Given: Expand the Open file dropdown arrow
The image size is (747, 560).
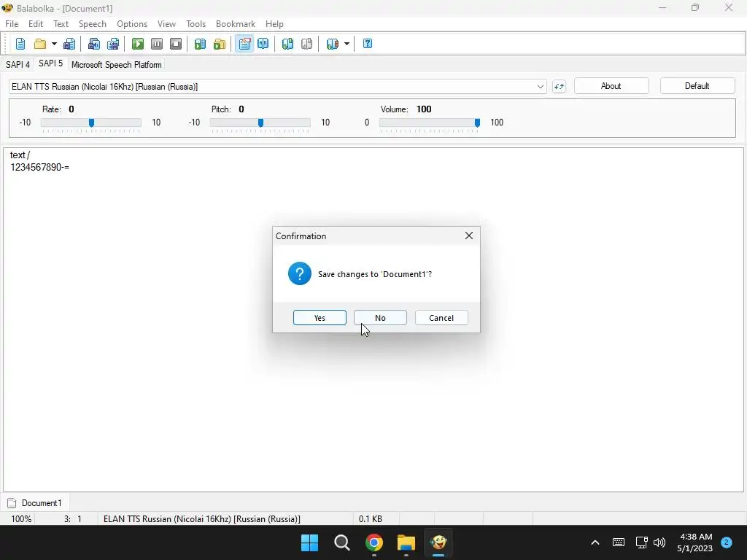Looking at the screenshot, I should click(x=54, y=44).
